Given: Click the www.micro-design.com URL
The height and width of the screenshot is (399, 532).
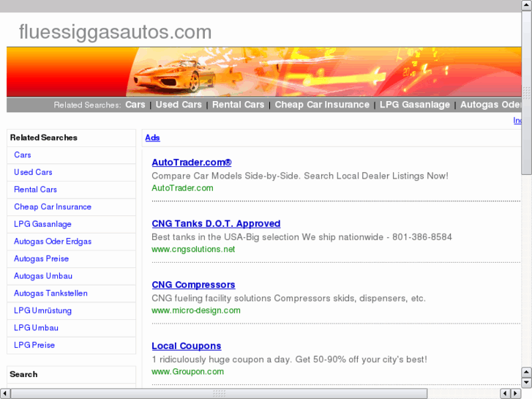Looking at the screenshot, I should [x=196, y=310].
